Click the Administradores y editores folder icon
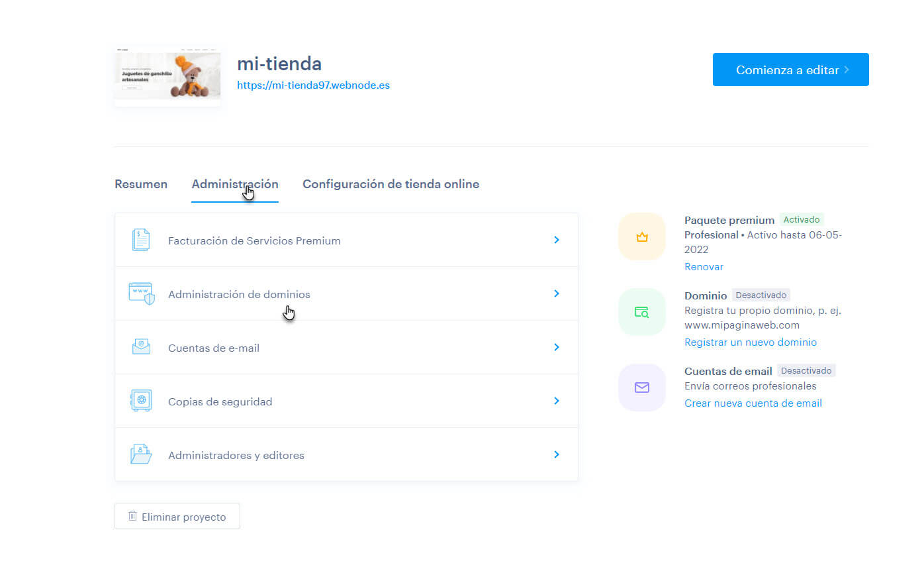Viewport: 924px width, 573px height. (x=140, y=454)
